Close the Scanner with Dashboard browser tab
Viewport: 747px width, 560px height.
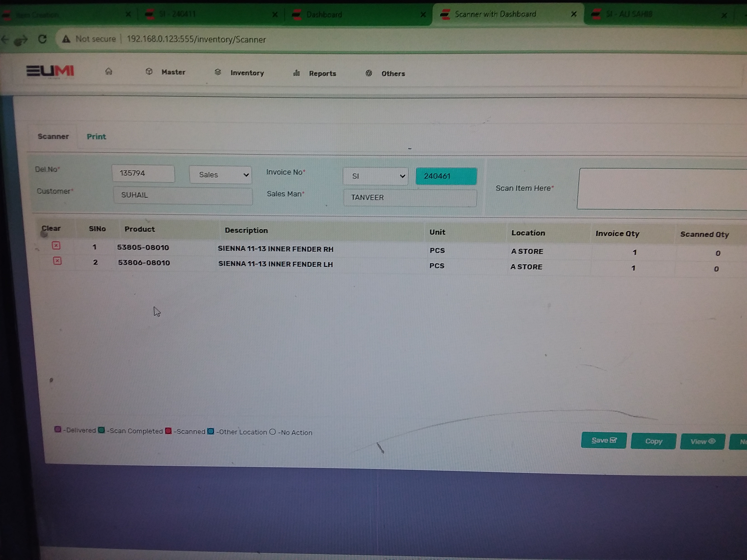click(574, 14)
